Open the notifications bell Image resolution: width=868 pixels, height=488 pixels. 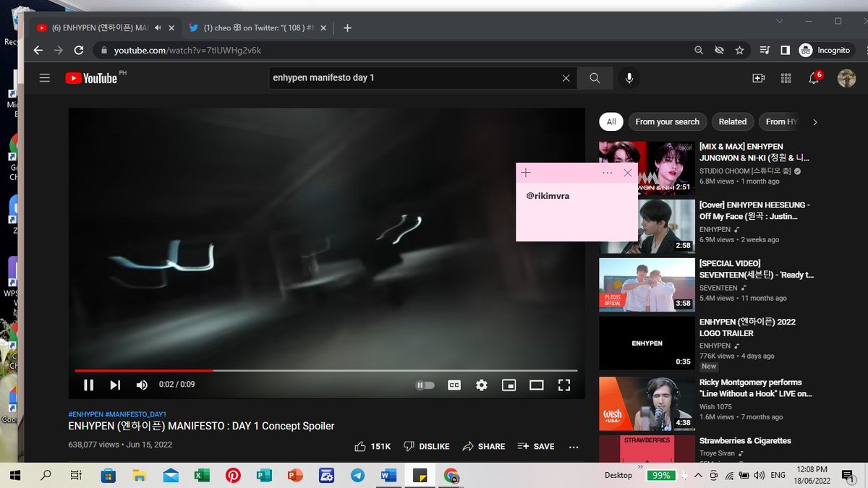pos(814,77)
